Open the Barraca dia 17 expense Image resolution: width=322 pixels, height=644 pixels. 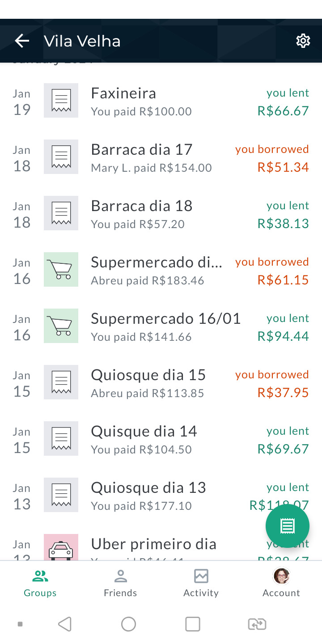click(161, 157)
